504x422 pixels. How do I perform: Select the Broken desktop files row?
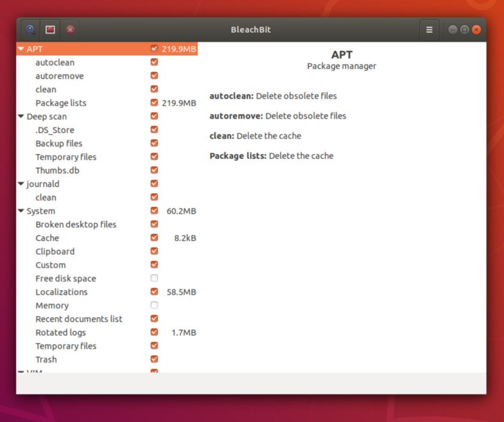click(x=107, y=224)
